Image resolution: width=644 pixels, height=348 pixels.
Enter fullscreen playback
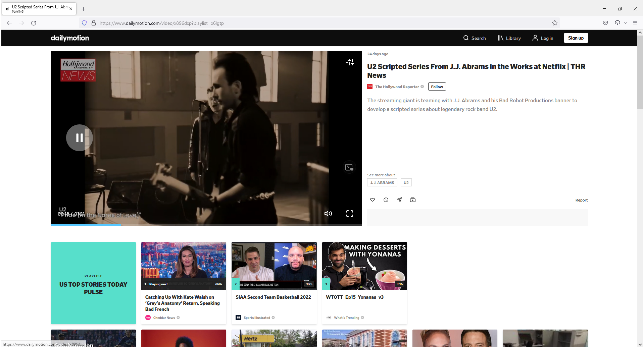(x=349, y=213)
